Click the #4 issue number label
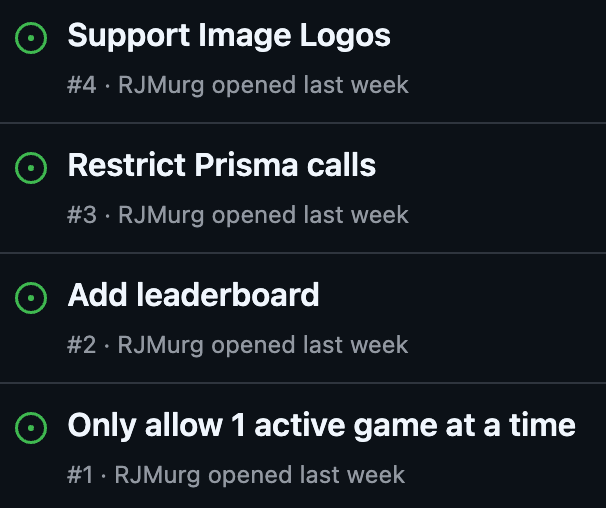This screenshot has height=508, width=606. 82,85
